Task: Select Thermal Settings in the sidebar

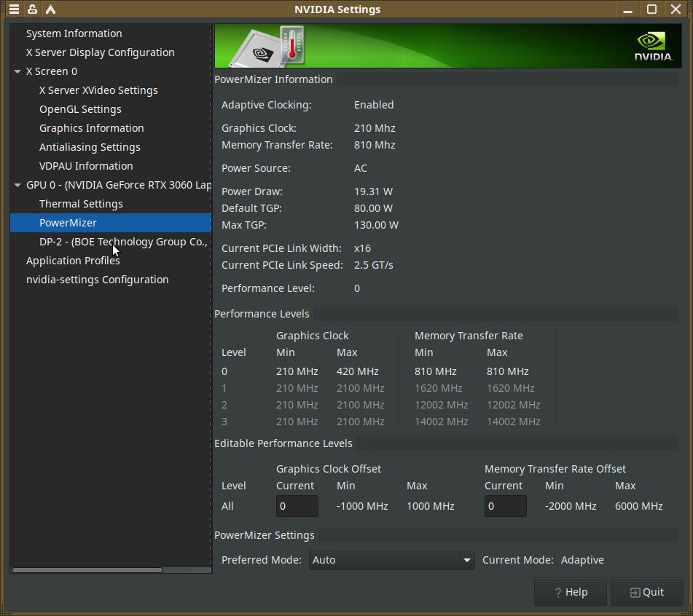Action: click(x=81, y=204)
